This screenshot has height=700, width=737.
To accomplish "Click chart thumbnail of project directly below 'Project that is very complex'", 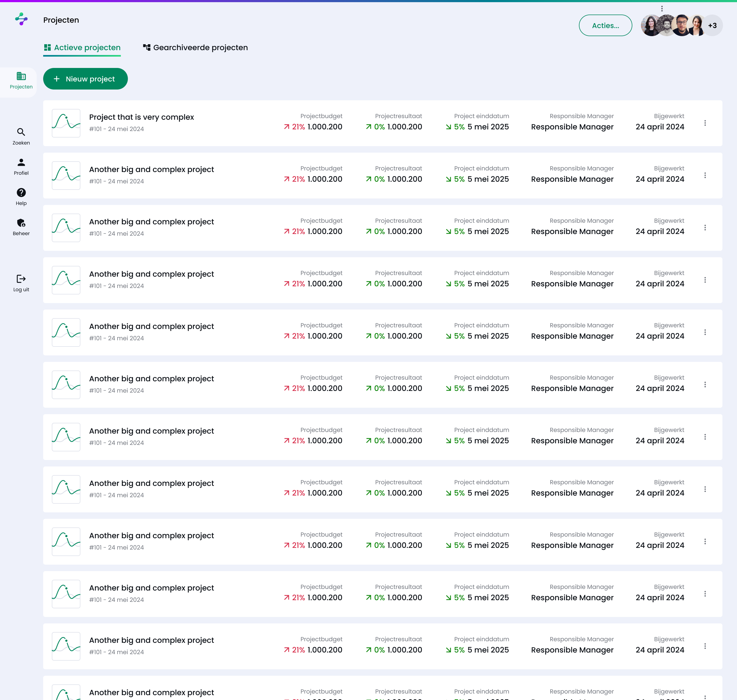I will point(66,175).
